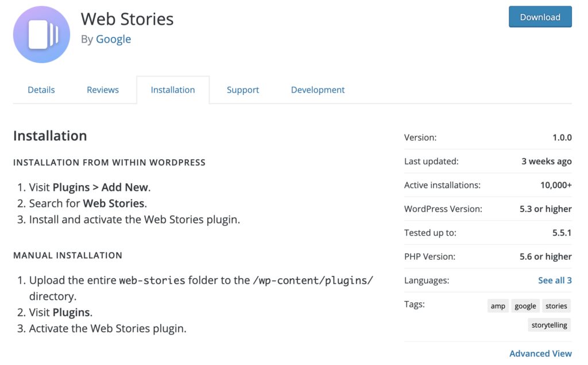Screen dimensions: 588x365
Task: Open the google tag
Action: coord(525,306)
